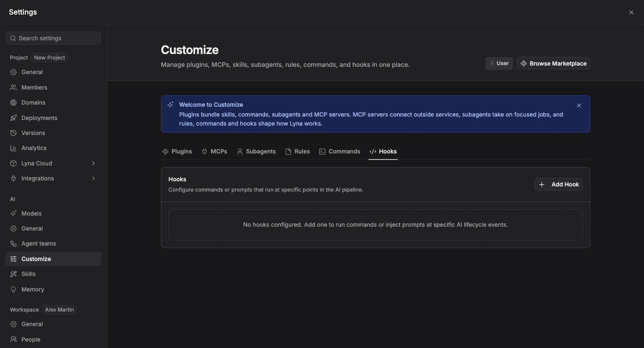Click the gear icon beside Project General
Image resolution: width=644 pixels, height=348 pixels.
(13, 72)
